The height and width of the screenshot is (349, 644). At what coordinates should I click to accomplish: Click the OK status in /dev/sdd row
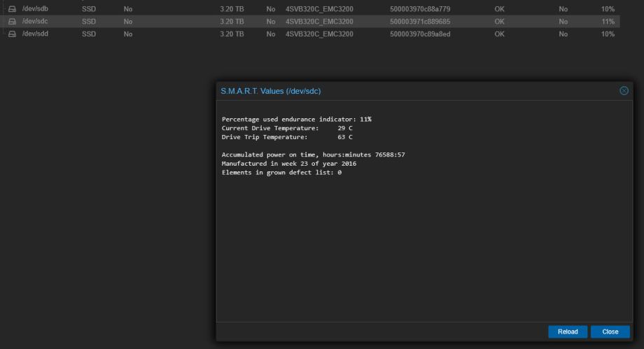pyautogui.click(x=499, y=34)
